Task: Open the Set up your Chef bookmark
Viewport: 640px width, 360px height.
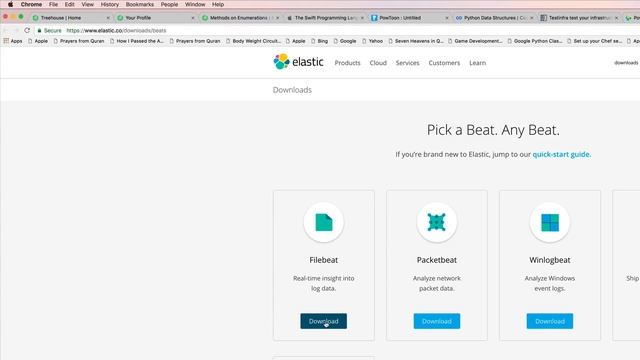Action: tap(594, 41)
